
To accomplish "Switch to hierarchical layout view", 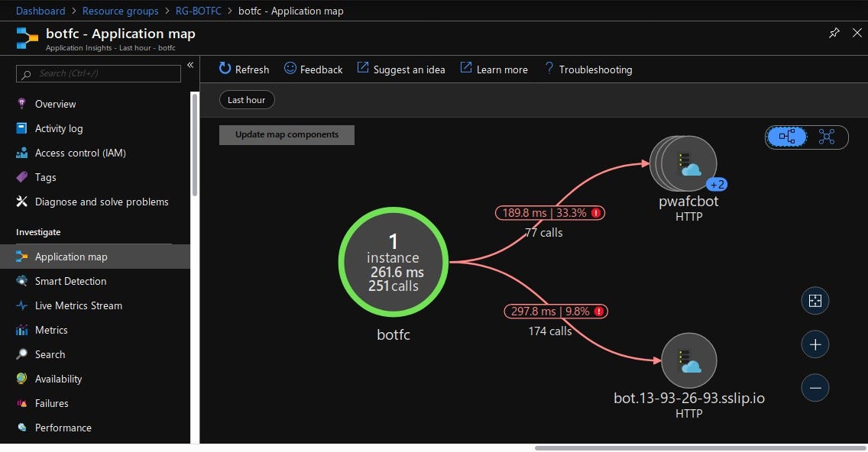I will (x=787, y=137).
